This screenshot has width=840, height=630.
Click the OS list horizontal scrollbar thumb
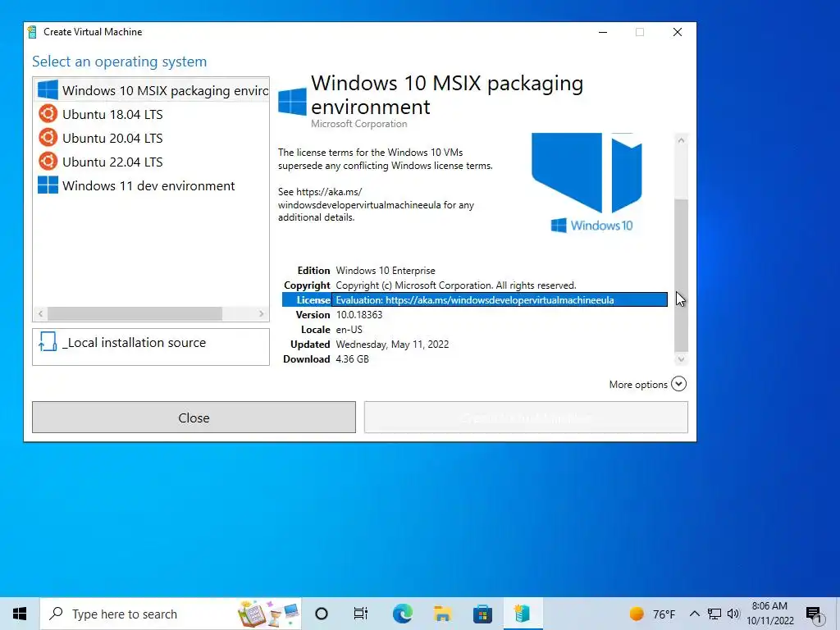pyautogui.click(x=135, y=313)
